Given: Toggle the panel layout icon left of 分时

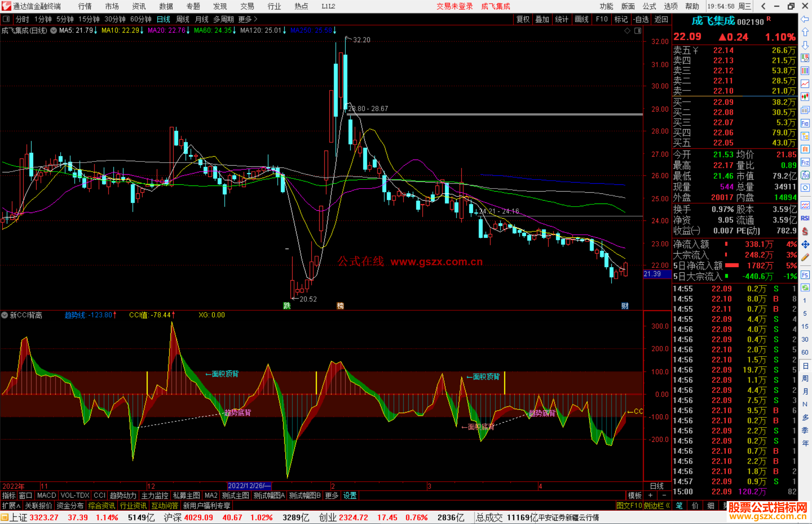Looking at the screenshot, I should [6, 19].
